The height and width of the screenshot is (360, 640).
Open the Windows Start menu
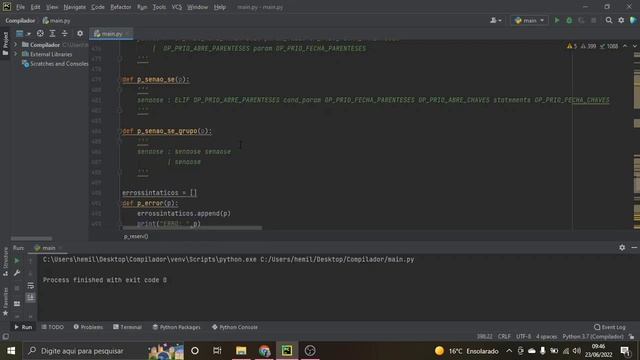point(11,351)
